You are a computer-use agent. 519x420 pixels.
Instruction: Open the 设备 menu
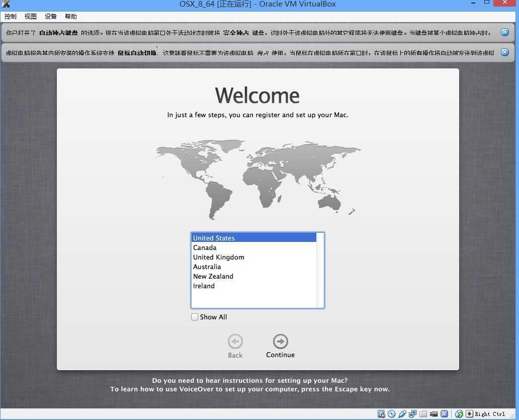pos(51,16)
